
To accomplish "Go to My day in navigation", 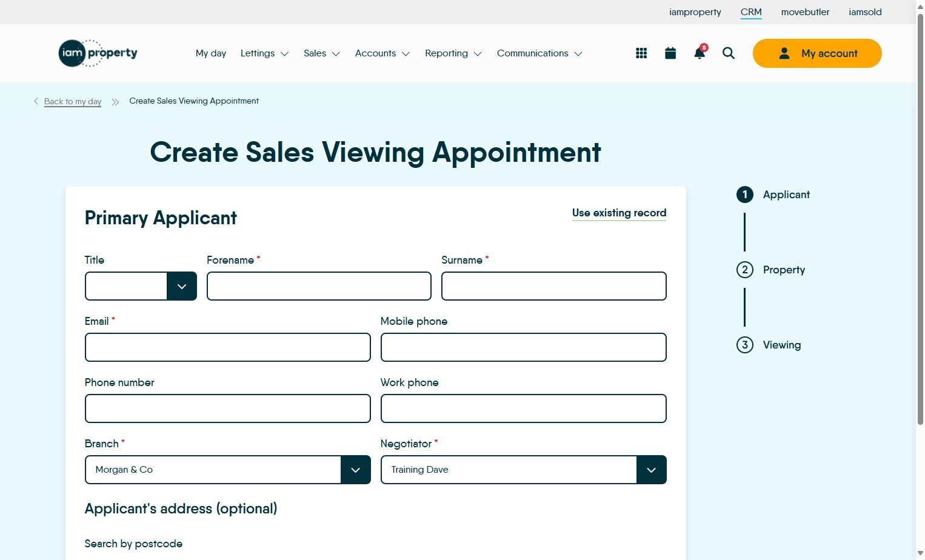I will [211, 53].
